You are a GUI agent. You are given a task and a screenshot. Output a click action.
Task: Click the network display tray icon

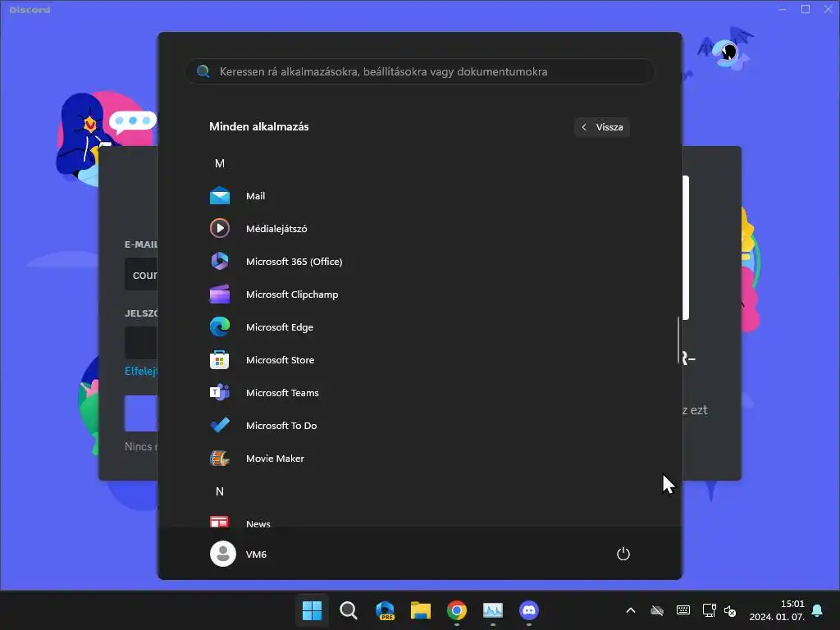pyautogui.click(x=710, y=610)
